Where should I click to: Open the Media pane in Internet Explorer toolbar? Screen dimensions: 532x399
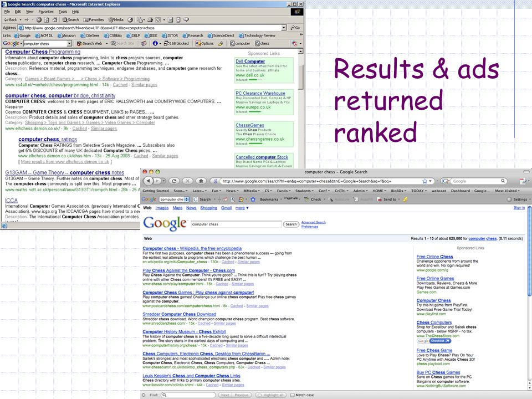click(116, 20)
